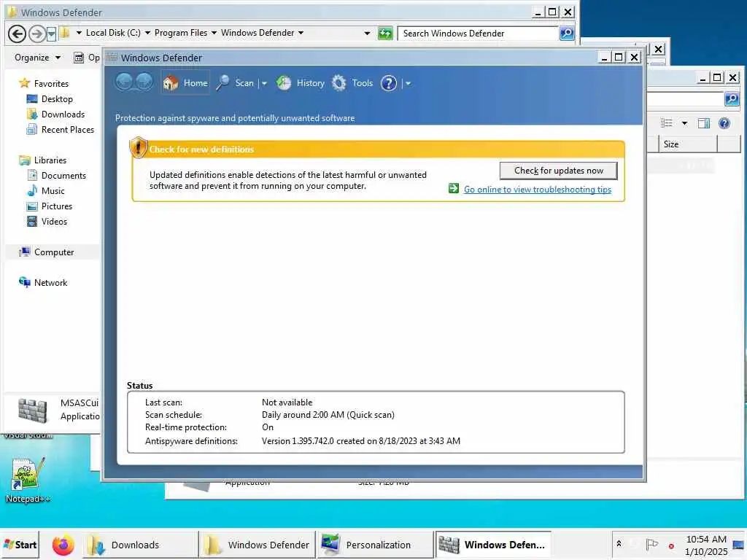Viewport: 747px width, 560px height.
Task: Click the Notepad++ desktop shortcut
Action: coord(28,481)
